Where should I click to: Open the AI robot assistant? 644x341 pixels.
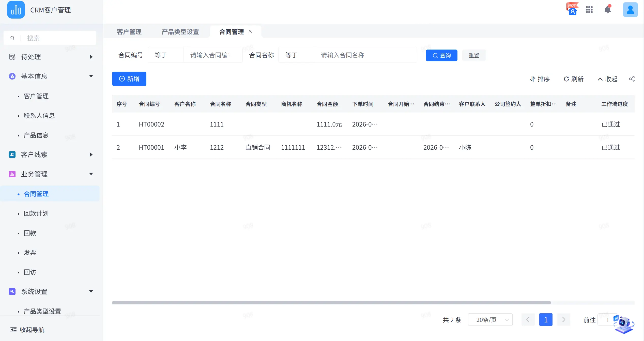click(x=624, y=324)
